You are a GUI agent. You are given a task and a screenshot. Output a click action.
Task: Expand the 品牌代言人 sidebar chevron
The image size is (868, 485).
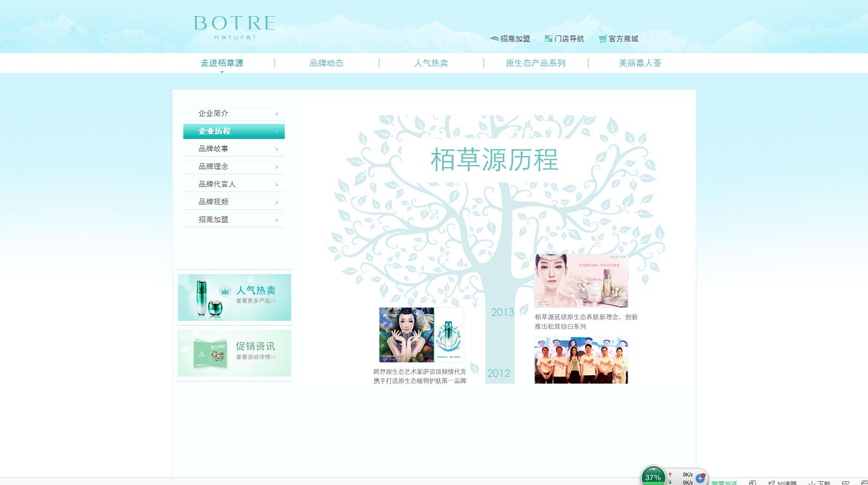coord(277,184)
